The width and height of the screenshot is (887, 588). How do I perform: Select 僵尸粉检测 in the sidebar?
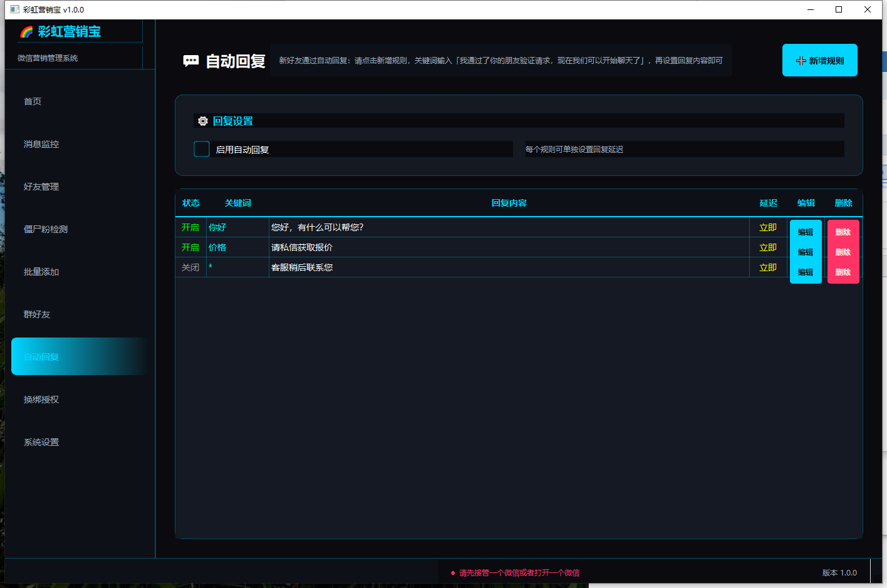point(80,229)
